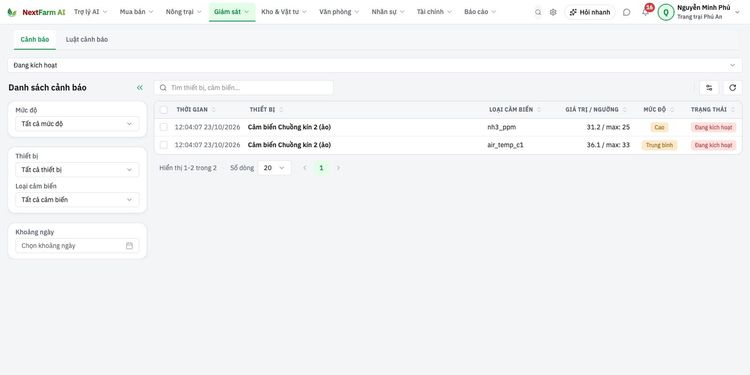Expand the user account menu chevron
Image resolution: width=750 pixels, height=375 pixels.
(737, 12)
